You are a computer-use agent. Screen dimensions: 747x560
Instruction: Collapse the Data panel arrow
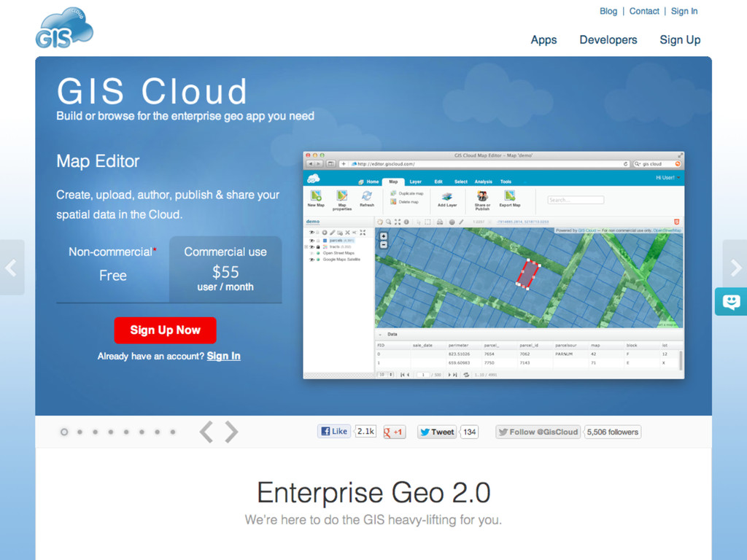380,334
